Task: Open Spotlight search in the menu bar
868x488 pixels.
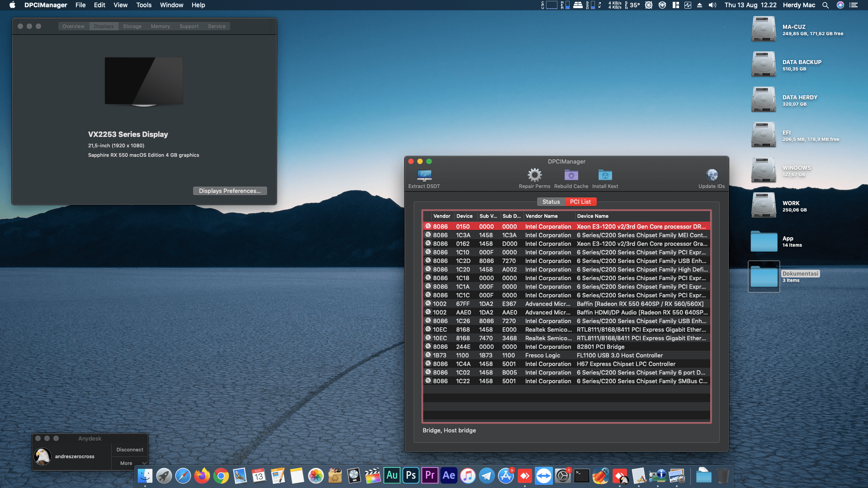Action: click(826, 5)
